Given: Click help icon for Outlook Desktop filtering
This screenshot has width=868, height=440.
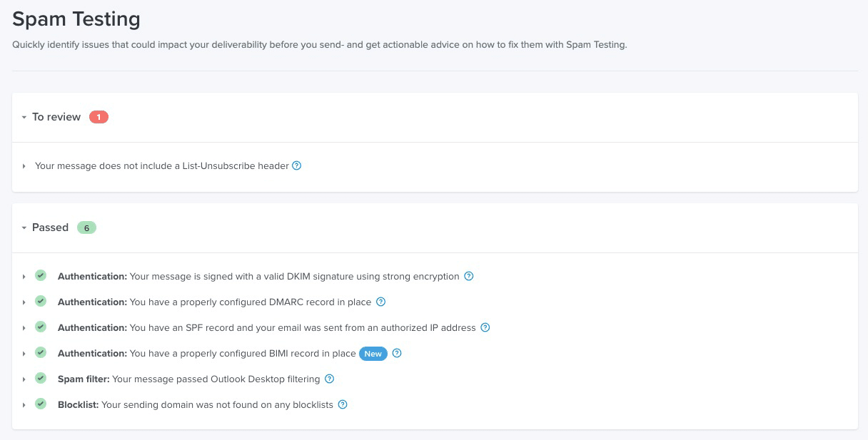Looking at the screenshot, I should (329, 379).
